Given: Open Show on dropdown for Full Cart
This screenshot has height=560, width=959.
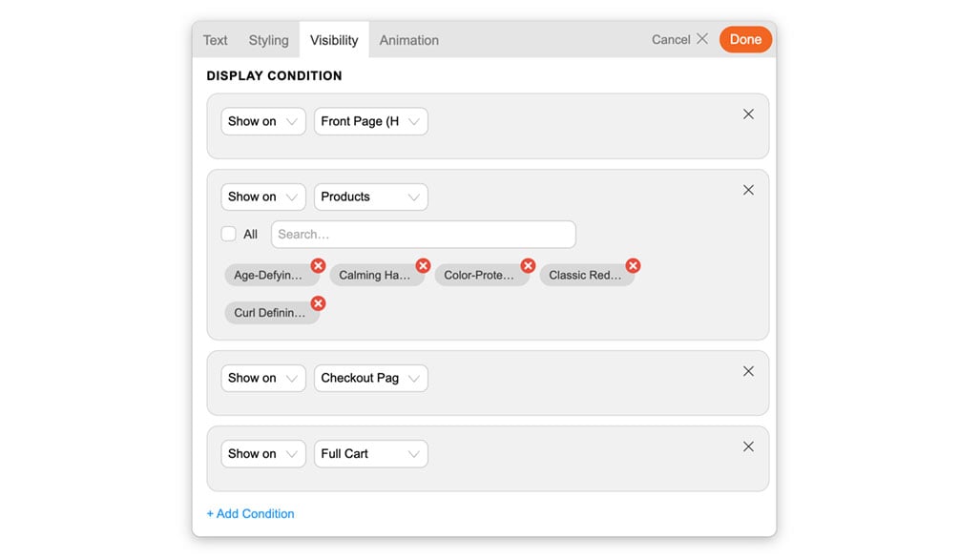Looking at the screenshot, I should click(x=263, y=454).
